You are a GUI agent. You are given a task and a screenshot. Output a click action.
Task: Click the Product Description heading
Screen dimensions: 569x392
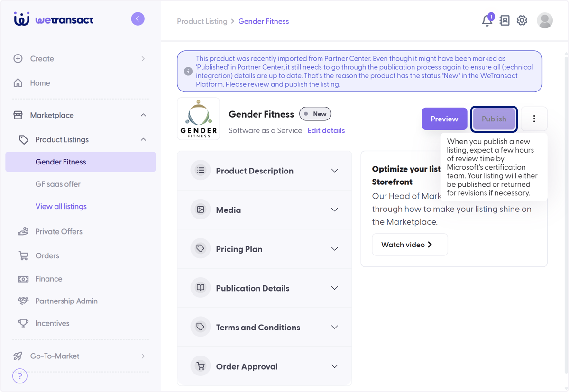tap(255, 171)
